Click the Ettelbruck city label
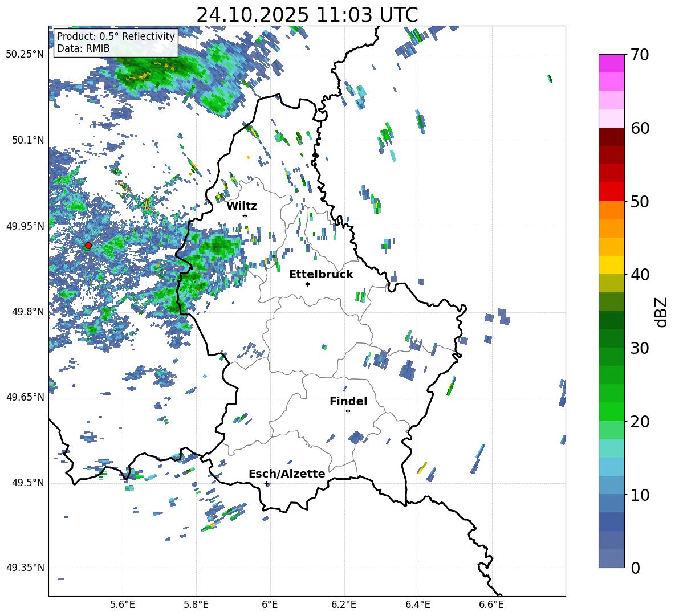The height and width of the screenshot is (616, 675). click(321, 275)
